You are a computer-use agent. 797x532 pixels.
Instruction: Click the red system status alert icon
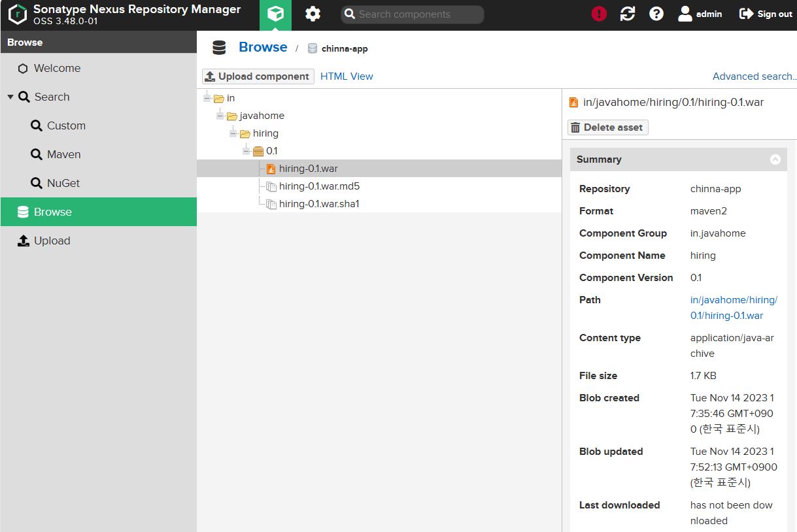coord(599,14)
